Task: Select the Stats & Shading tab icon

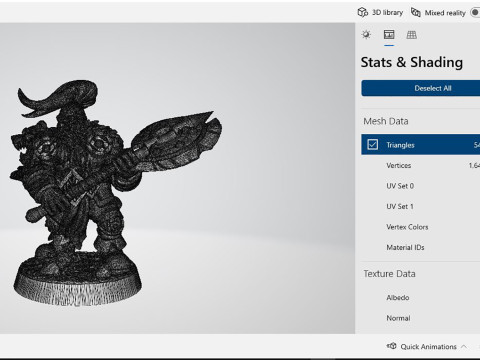Action: 389,34
